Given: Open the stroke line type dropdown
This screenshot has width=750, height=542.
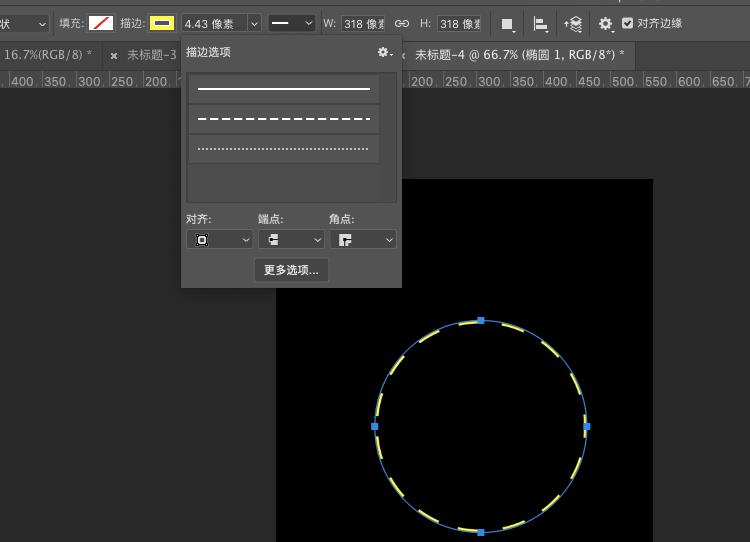Looking at the screenshot, I should pos(291,23).
